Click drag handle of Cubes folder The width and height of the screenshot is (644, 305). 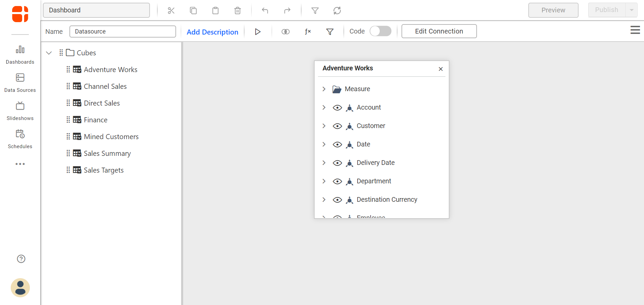pos(61,53)
